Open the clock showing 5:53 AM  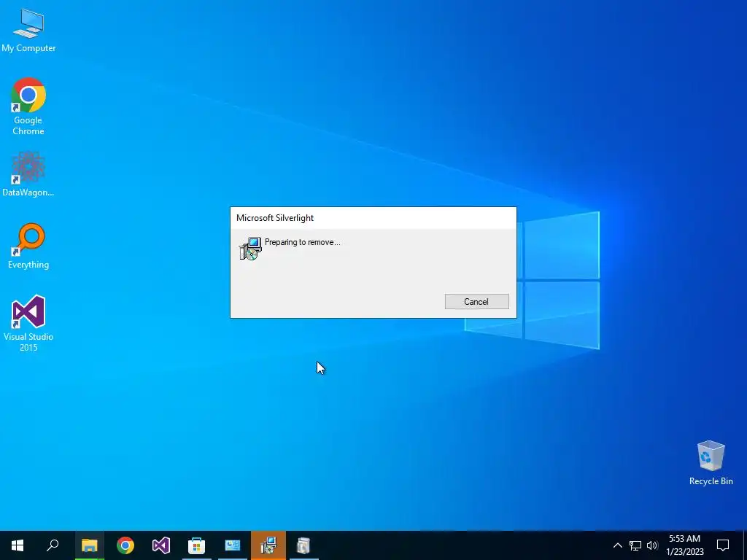coord(684,545)
